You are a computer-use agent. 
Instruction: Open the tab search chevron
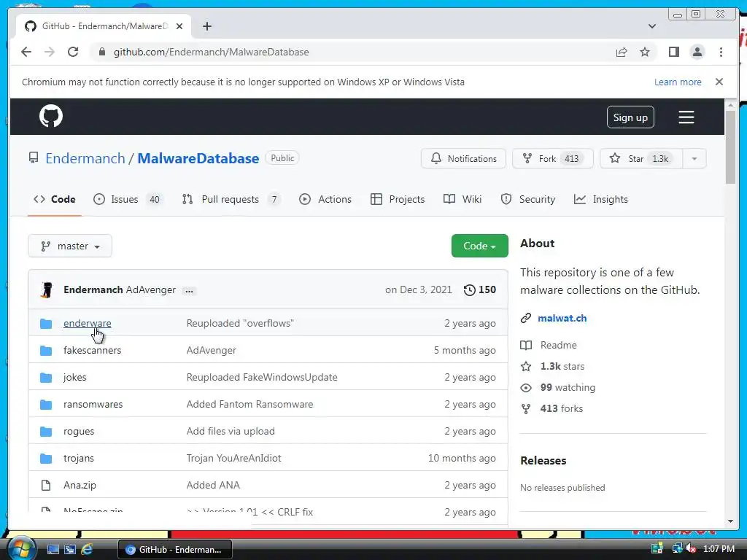[x=652, y=26]
